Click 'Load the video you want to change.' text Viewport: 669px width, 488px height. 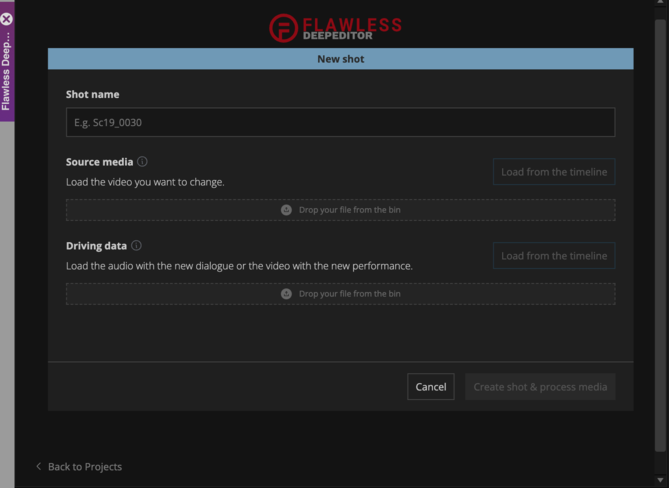tap(145, 182)
